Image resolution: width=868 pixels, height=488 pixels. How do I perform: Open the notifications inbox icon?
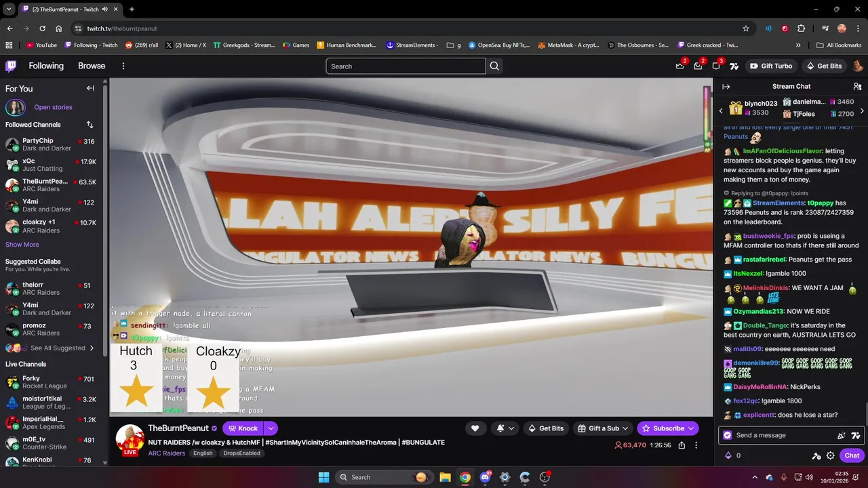(698, 66)
